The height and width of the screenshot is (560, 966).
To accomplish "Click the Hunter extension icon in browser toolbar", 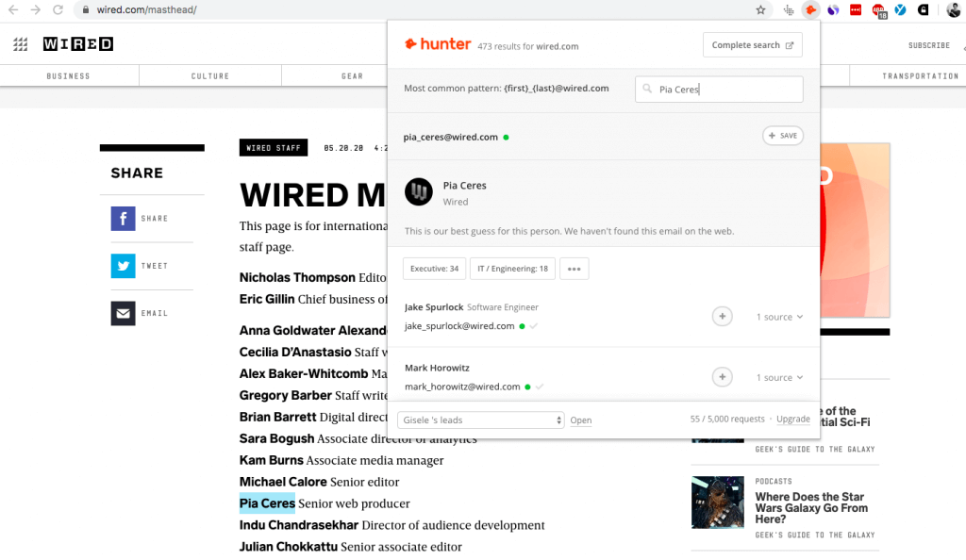I will coord(810,9).
